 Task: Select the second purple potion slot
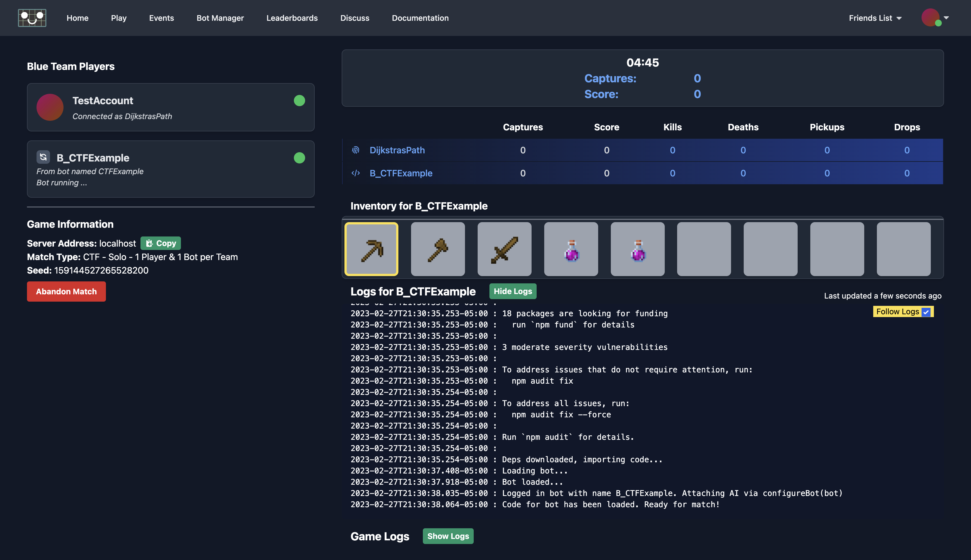pyautogui.click(x=637, y=249)
